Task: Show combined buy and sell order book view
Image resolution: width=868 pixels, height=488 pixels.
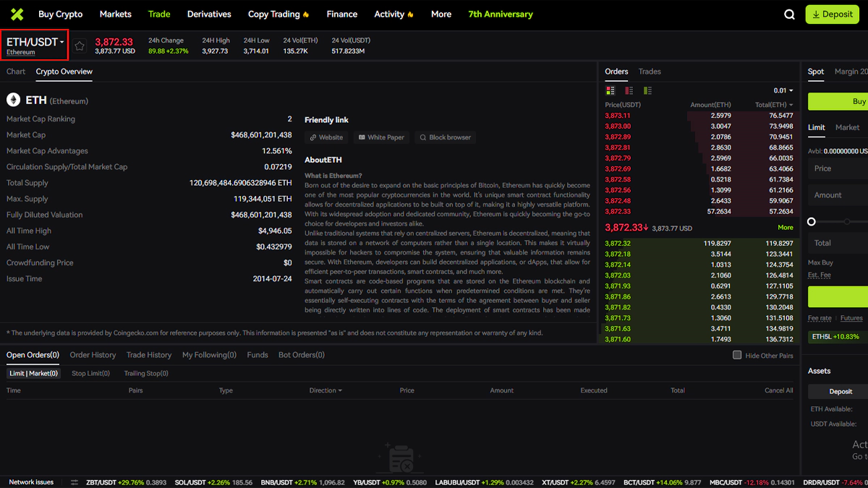Action: [x=610, y=90]
